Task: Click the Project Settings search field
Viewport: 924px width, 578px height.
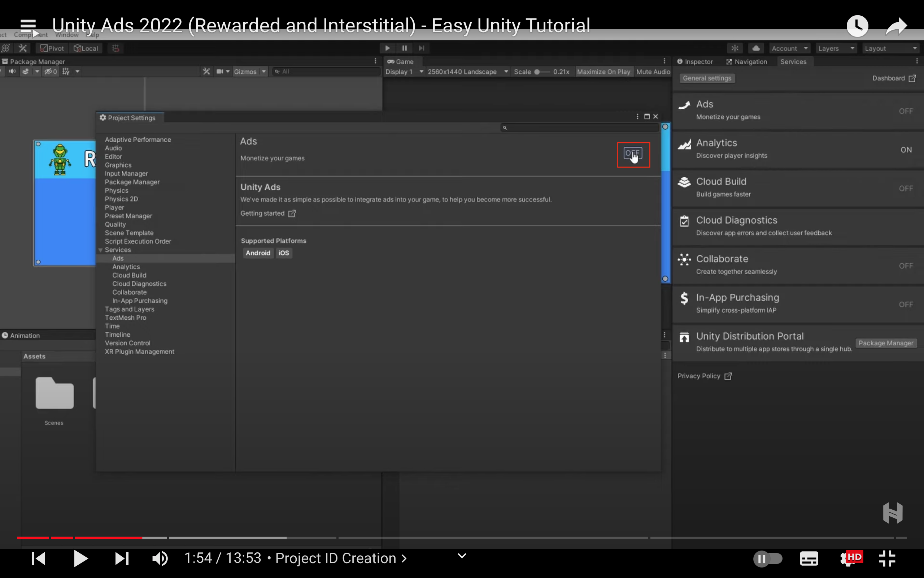Action: (x=580, y=128)
